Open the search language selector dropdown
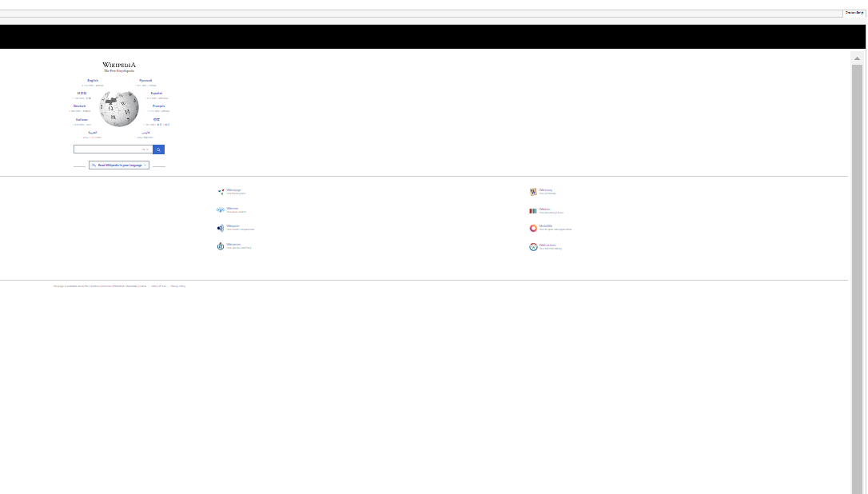 click(145, 149)
